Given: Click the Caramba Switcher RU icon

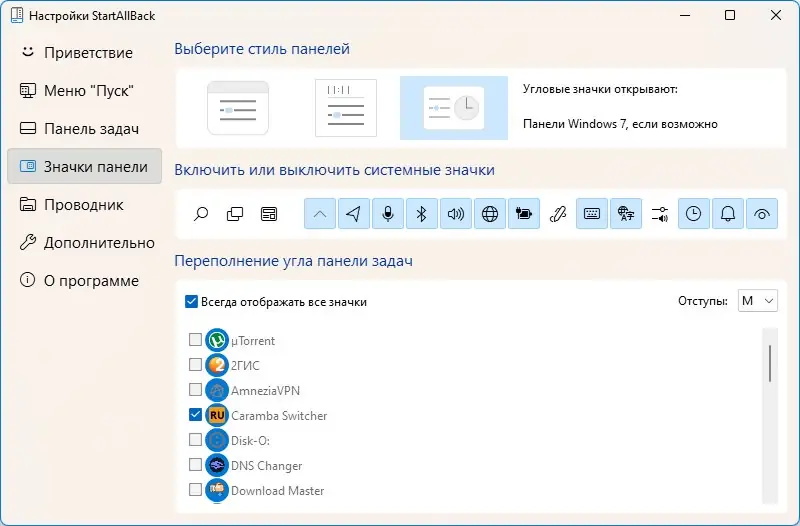Looking at the screenshot, I should (217, 415).
